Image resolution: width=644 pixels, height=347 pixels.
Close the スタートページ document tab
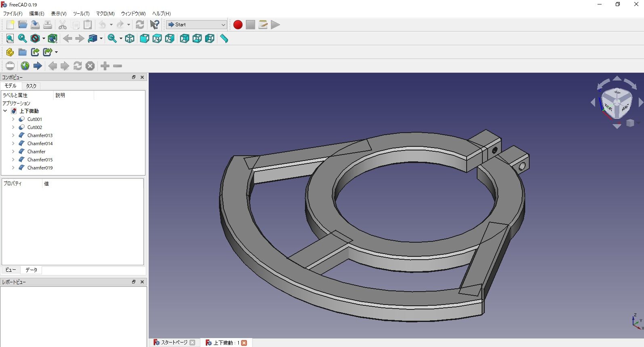pyautogui.click(x=192, y=343)
